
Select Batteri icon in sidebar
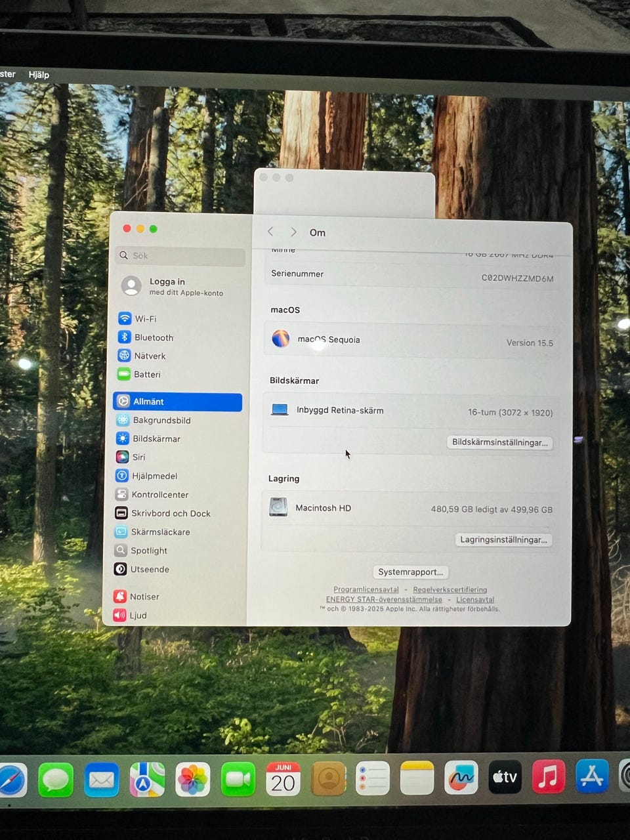click(x=123, y=374)
